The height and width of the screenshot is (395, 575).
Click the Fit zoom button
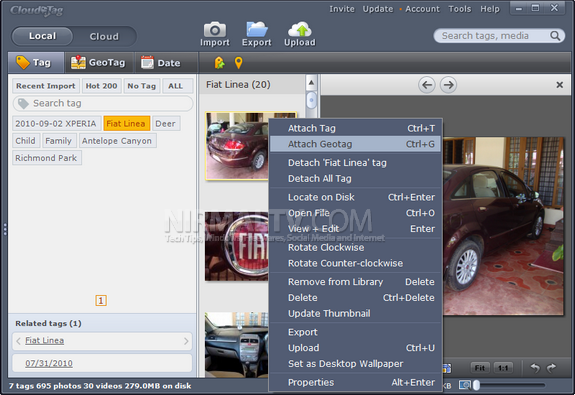[x=480, y=367]
